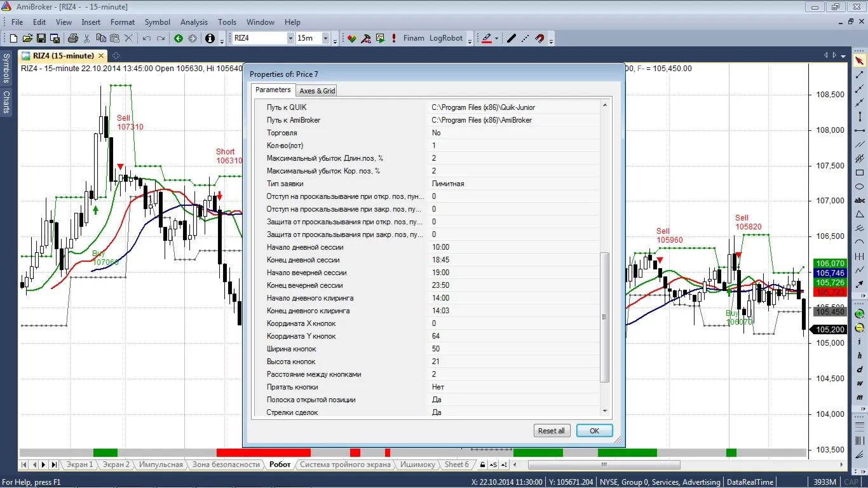Switch to the Axes & Grid tab
Screen dimensions: 868x488
coord(317,90)
